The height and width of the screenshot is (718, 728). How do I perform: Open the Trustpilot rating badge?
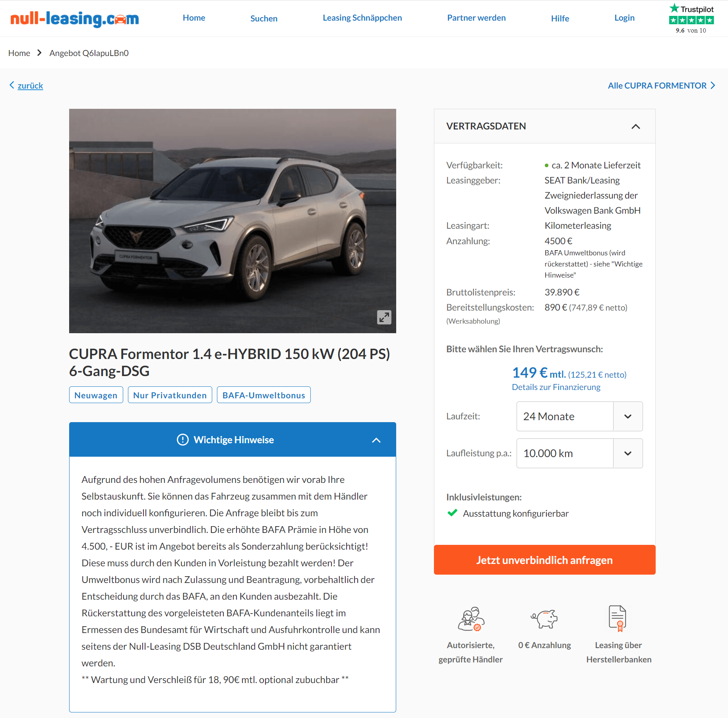click(691, 19)
